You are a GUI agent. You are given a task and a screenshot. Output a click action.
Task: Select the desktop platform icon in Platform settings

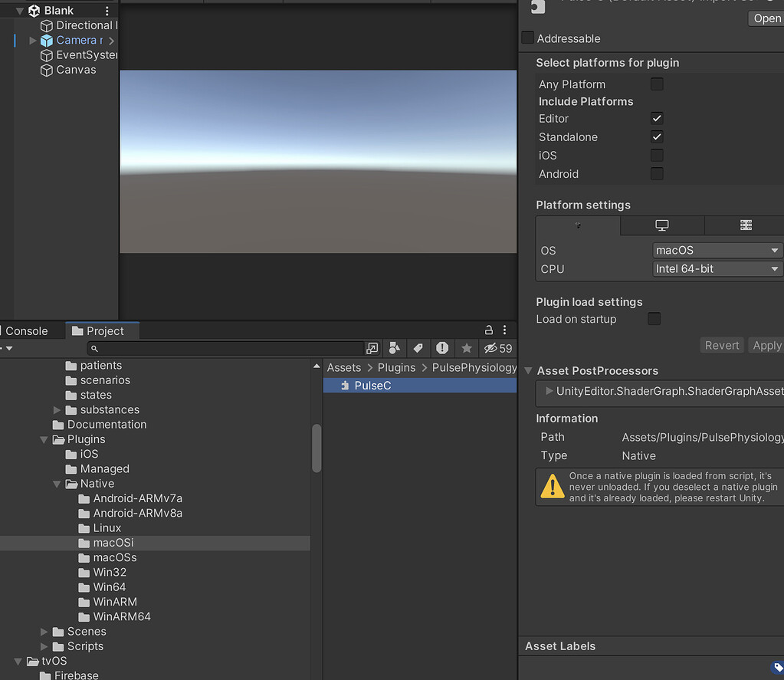click(662, 225)
